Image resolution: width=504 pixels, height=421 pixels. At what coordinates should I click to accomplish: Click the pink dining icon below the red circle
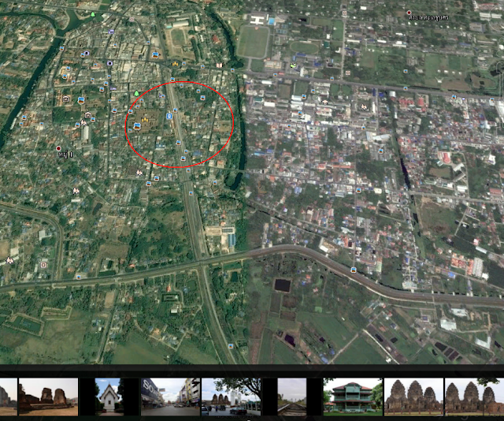[139, 173]
